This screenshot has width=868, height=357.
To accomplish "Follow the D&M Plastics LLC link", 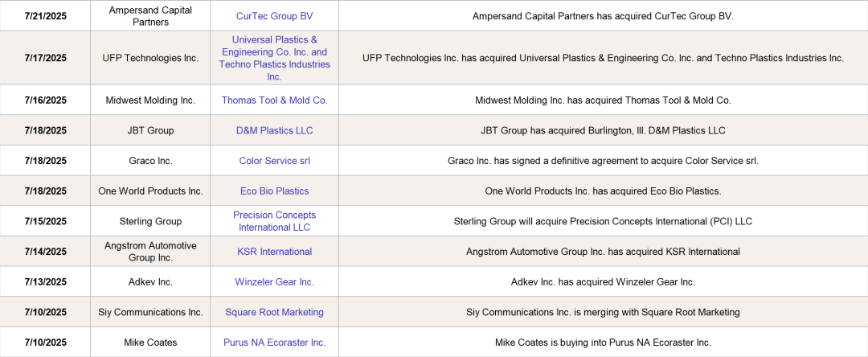I will (274, 130).
